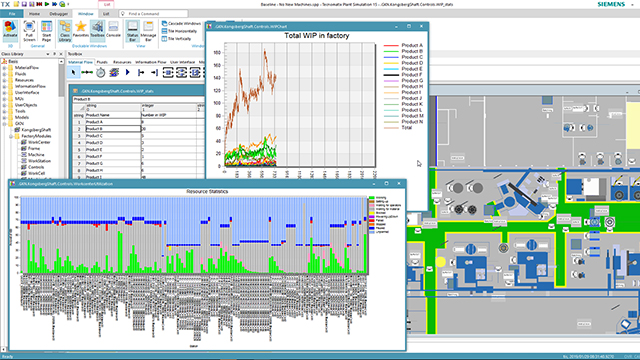The width and height of the screenshot is (640, 360).
Task: Click Cascade Windows
Action: [x=181, y=24]
